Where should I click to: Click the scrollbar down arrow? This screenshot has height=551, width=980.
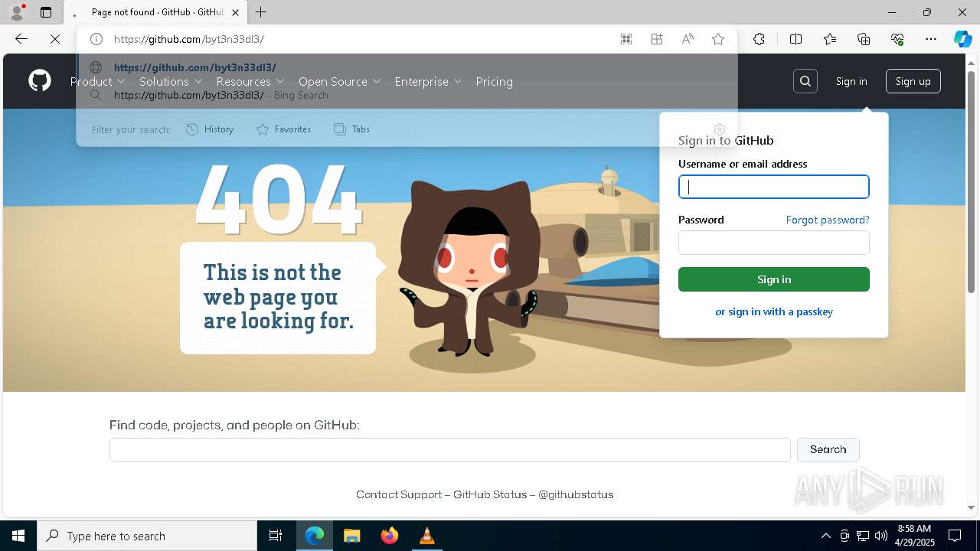(972, 507)
